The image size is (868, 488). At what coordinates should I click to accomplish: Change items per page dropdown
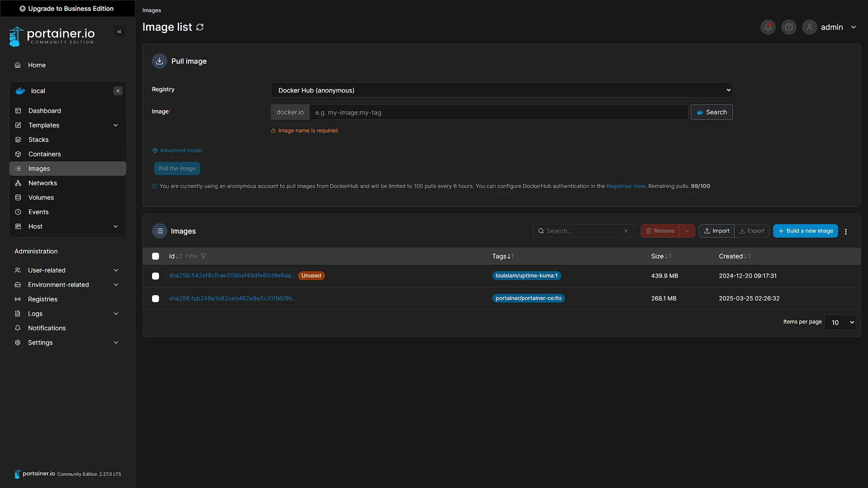pyautogui.click(x=840, y=322)
